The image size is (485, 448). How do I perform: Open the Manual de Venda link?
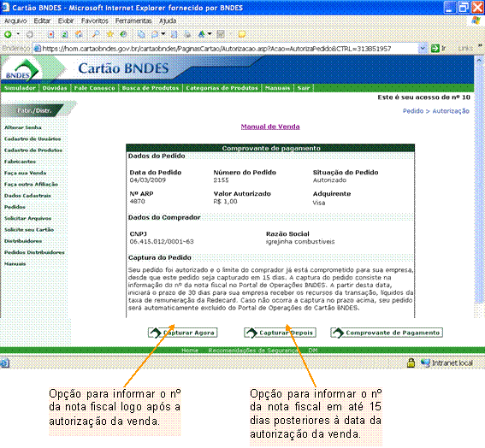[270, 127]
